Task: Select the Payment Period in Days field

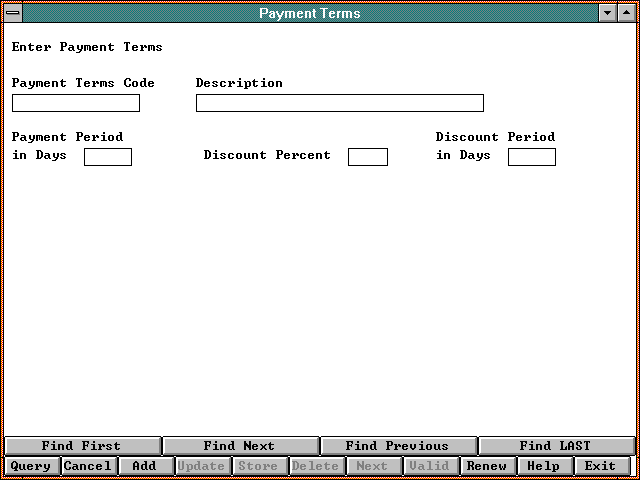Action: tap(108, 156)
